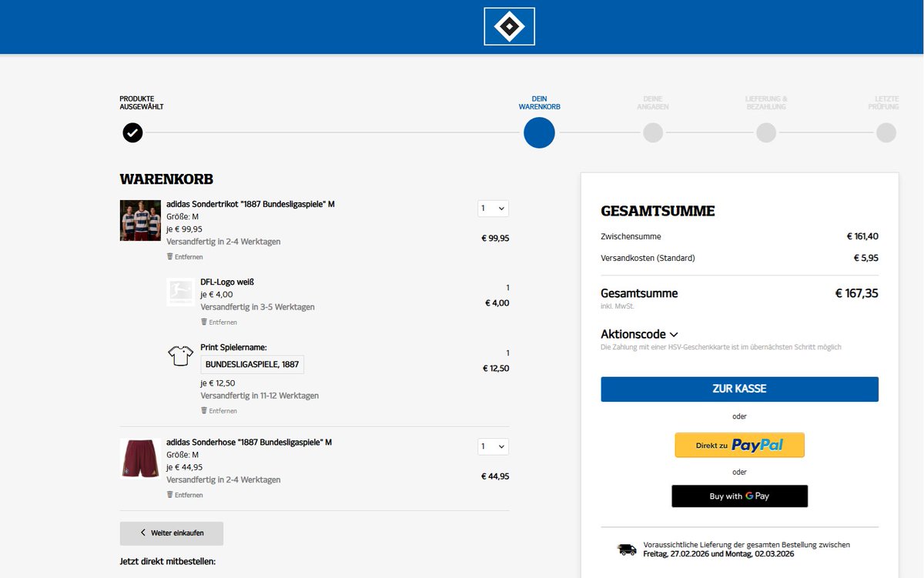924x578 pixels.
Task: Click trash icon under the Sondertrikot item
Action: 170,256
